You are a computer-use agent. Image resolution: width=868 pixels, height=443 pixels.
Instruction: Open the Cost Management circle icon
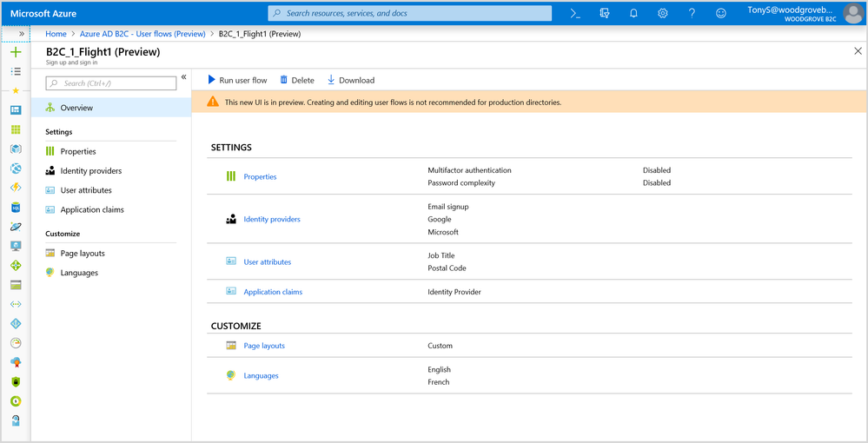coord(16,401)
